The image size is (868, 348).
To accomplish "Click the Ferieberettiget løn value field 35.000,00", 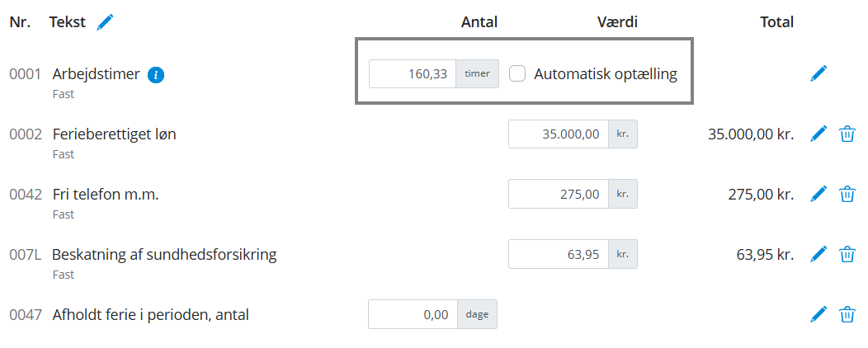I will click(559, 134).
